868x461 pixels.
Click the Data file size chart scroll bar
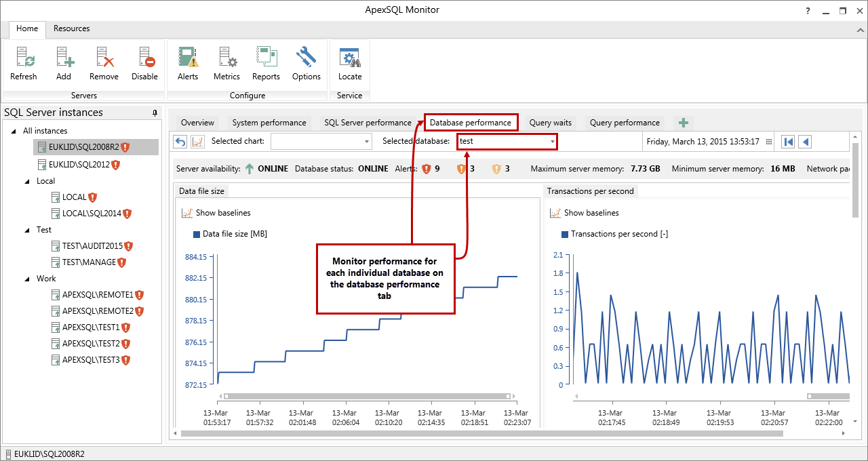tap(367, 396)
